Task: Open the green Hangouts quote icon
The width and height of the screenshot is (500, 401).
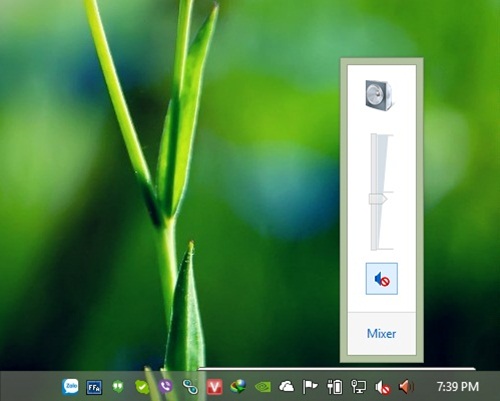Action: (118, 387)
